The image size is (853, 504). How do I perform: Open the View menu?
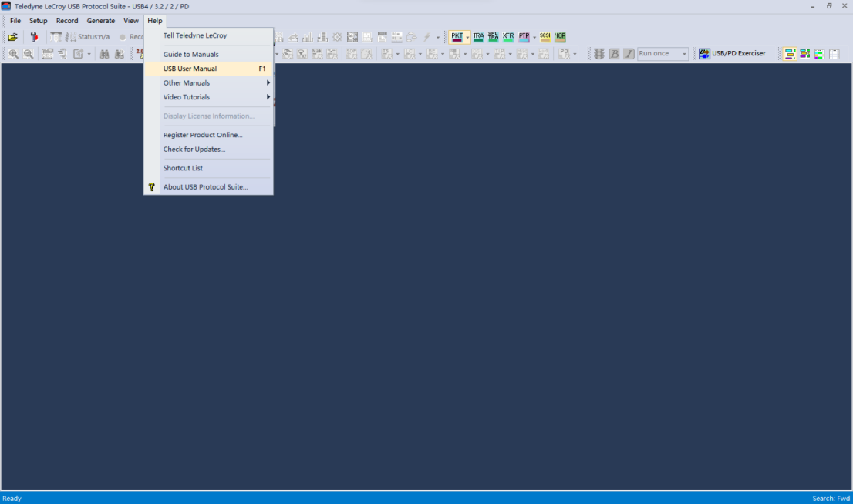click(130, 21)
